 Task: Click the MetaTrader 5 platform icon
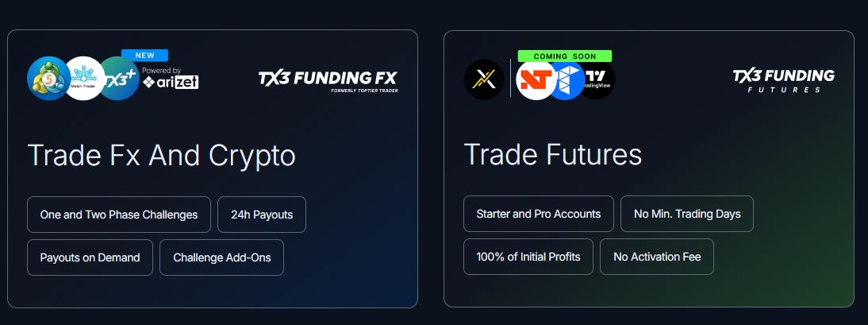(x=45, y=79)
